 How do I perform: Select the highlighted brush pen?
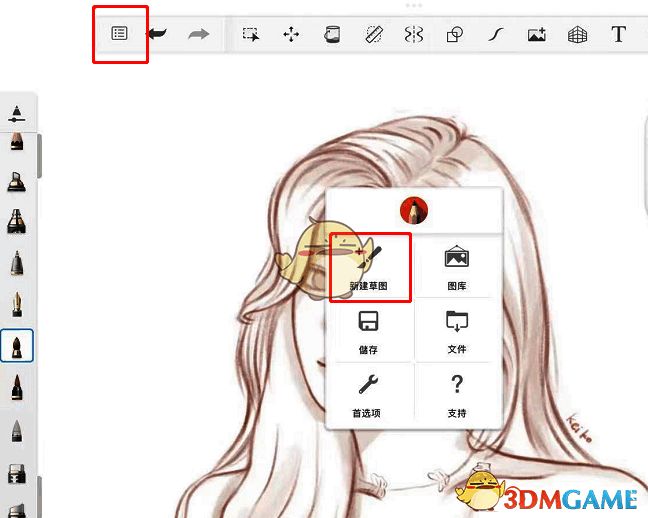(17, 346)
